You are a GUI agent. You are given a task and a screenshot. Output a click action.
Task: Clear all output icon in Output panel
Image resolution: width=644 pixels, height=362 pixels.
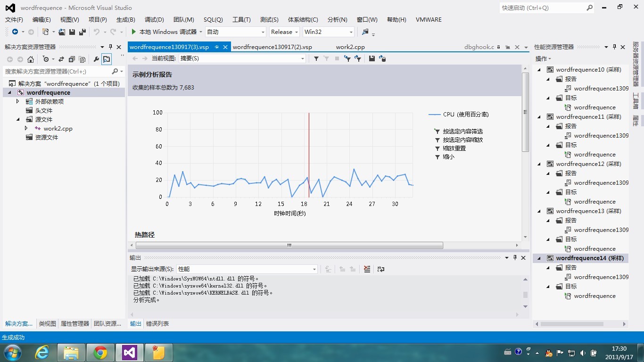pos(367,269)
